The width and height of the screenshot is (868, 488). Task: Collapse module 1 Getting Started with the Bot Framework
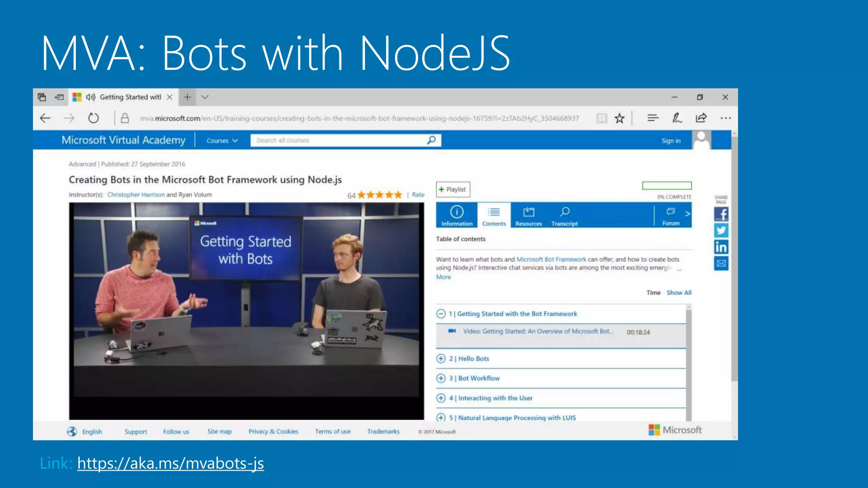(441, 313)
